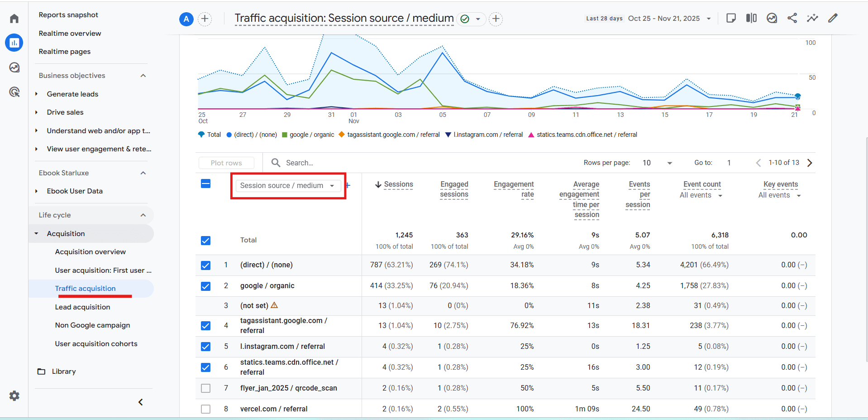The image size is (868, 420).
Task: Open the User acquisition cohorts report
Action: (95, 343)
